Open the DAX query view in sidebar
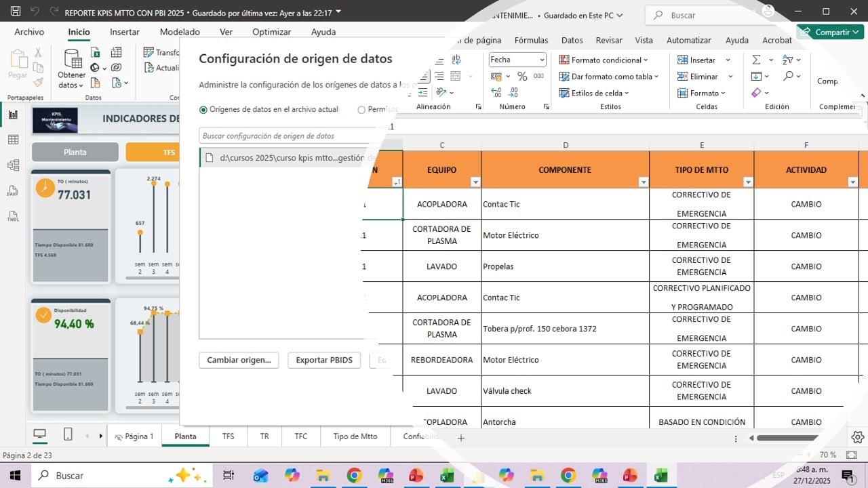Image resolution: width=868 pixels, height=488 pixels. 13,191
